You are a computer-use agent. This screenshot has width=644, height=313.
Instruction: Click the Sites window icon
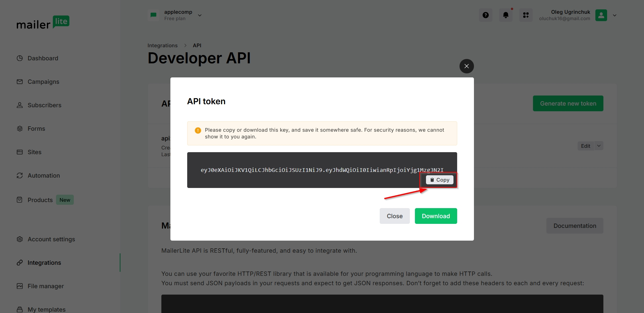click(x=20, y=152)
